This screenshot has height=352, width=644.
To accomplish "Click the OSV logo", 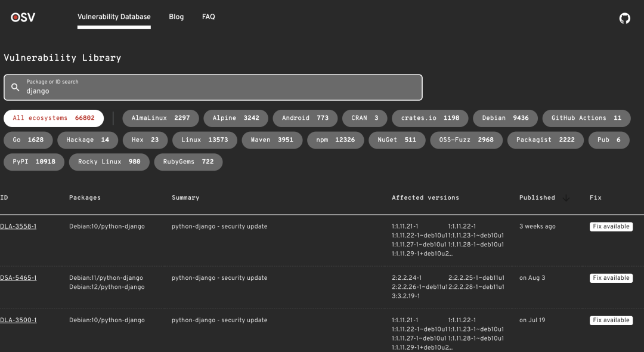I will pos(23,17).
